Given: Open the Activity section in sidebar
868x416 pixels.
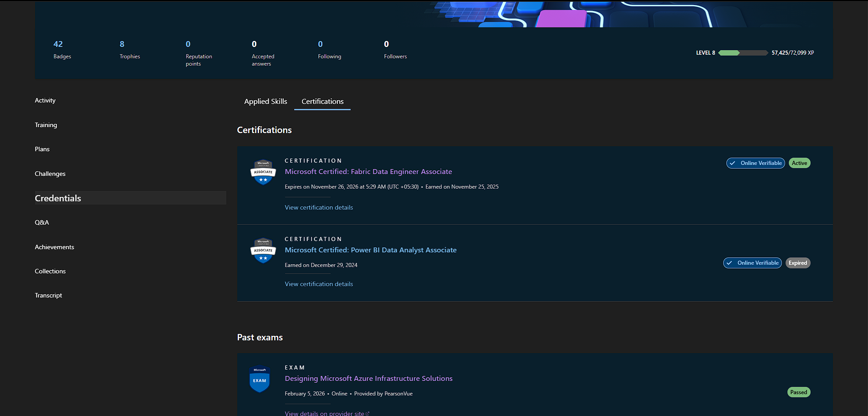Looking at the screenshot, I should [45, 100].
